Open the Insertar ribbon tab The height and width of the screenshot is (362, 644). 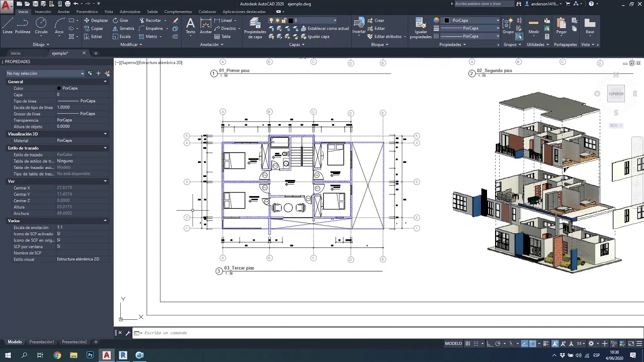point(43,12)
